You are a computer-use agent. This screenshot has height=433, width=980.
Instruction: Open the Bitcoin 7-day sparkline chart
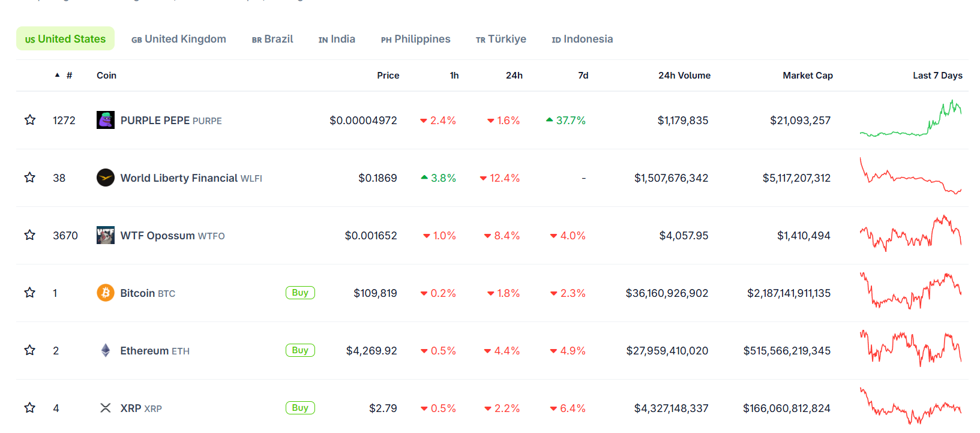click(910, 291)
